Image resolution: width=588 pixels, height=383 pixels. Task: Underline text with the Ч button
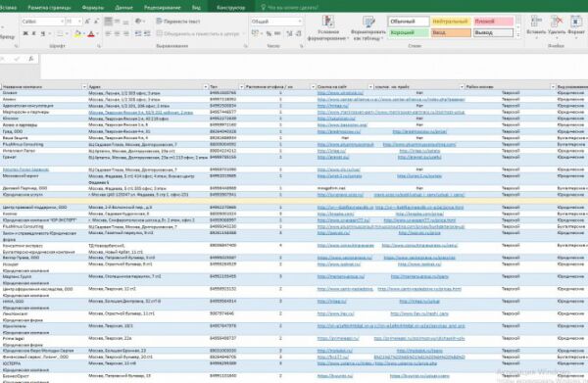pos(43,33)
